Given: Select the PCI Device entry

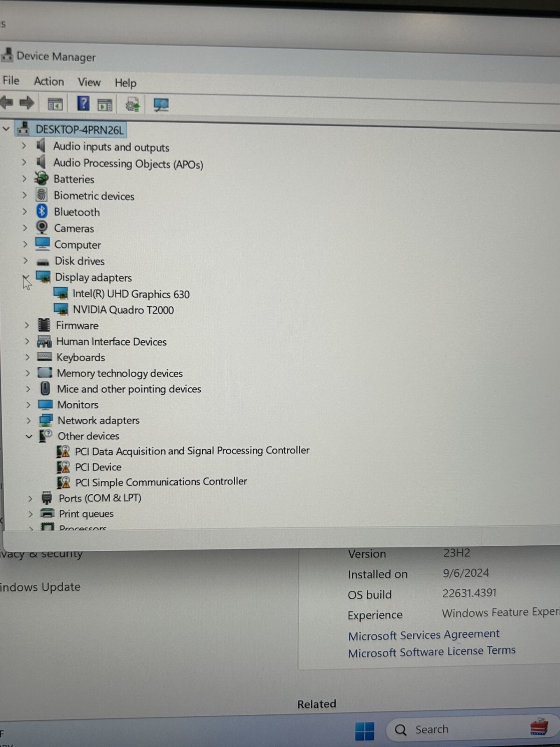Looking at the screenshot, I should (x=98, y=467).
